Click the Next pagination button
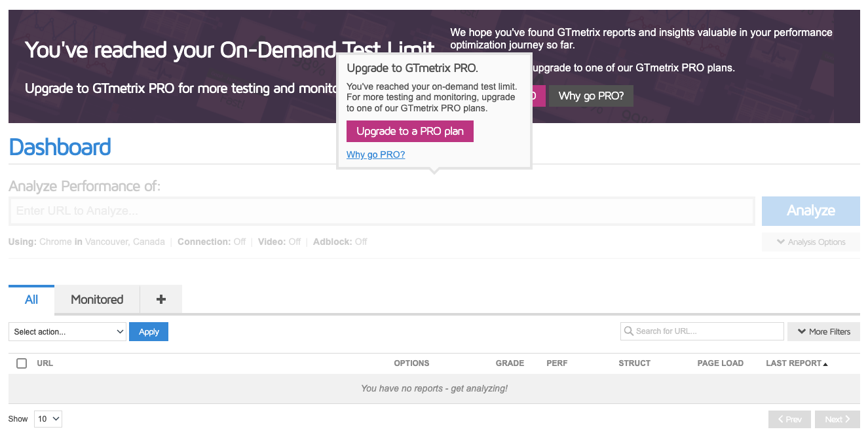Viewport: 868px width, 440px height. [x=837, y=419]
